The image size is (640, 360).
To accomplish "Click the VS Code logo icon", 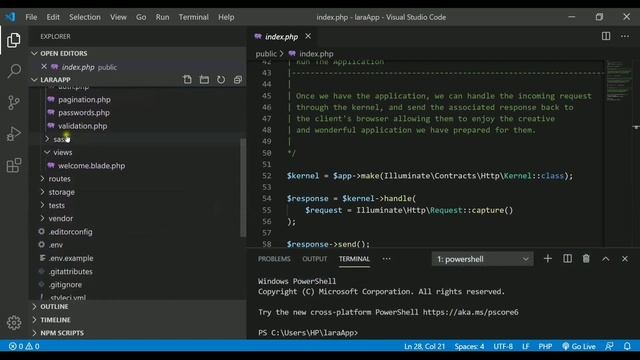I will (10, 17).
